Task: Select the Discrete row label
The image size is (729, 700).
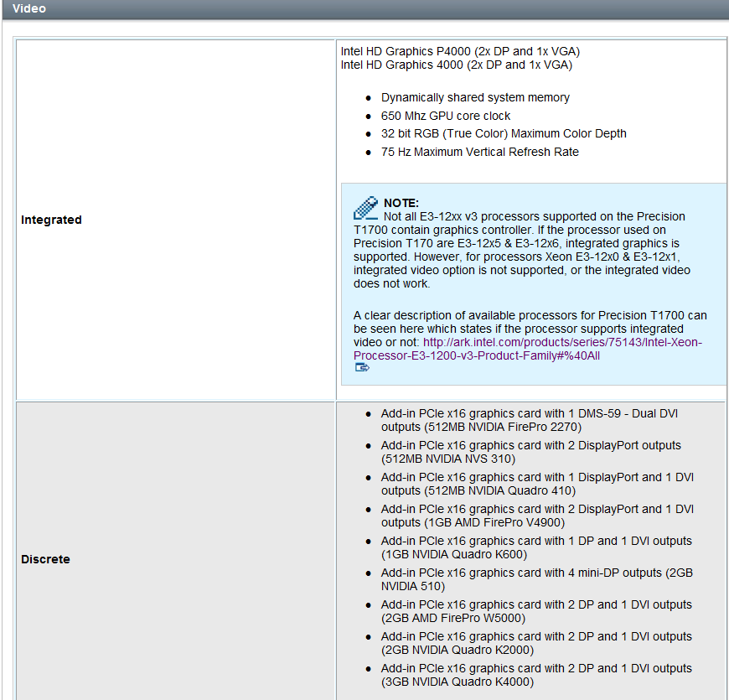Action: (45, 559)
